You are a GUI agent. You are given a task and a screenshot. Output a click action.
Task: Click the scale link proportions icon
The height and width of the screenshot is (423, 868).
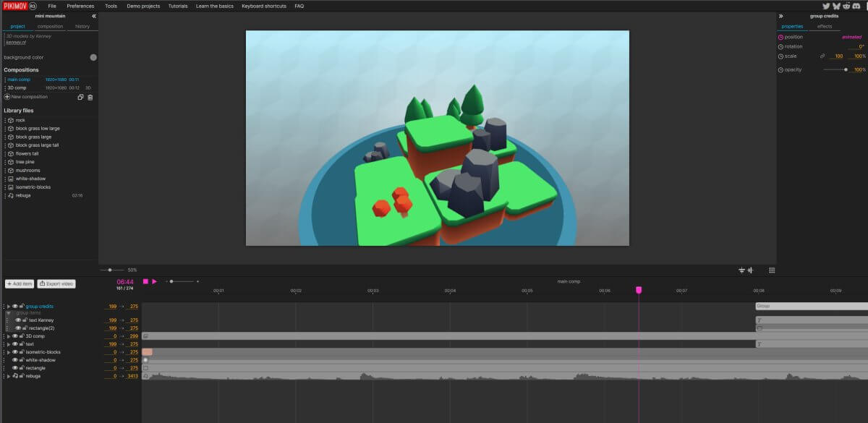[x=822, y=56]
